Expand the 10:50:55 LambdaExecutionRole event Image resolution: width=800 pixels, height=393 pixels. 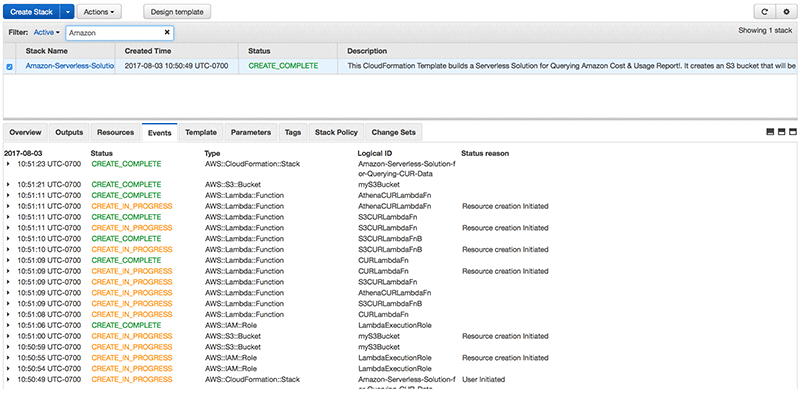[8, 358]
